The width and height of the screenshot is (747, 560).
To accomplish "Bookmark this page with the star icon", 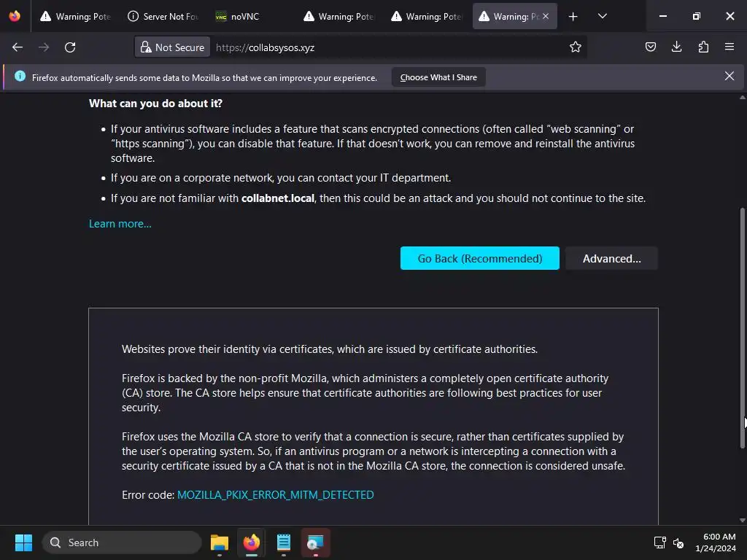I will point(576,47).
